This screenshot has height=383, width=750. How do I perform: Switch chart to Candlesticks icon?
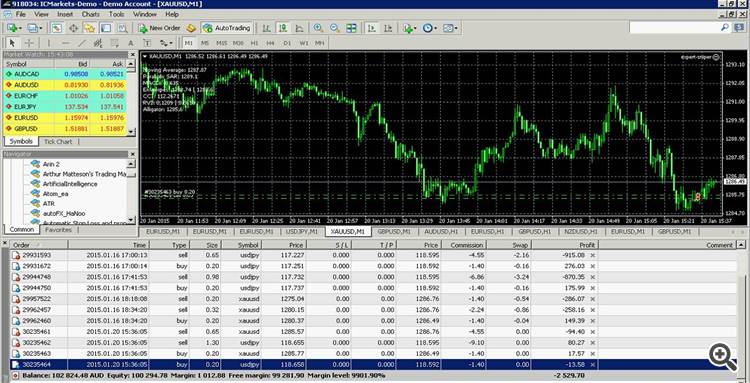tap(283, 28)
